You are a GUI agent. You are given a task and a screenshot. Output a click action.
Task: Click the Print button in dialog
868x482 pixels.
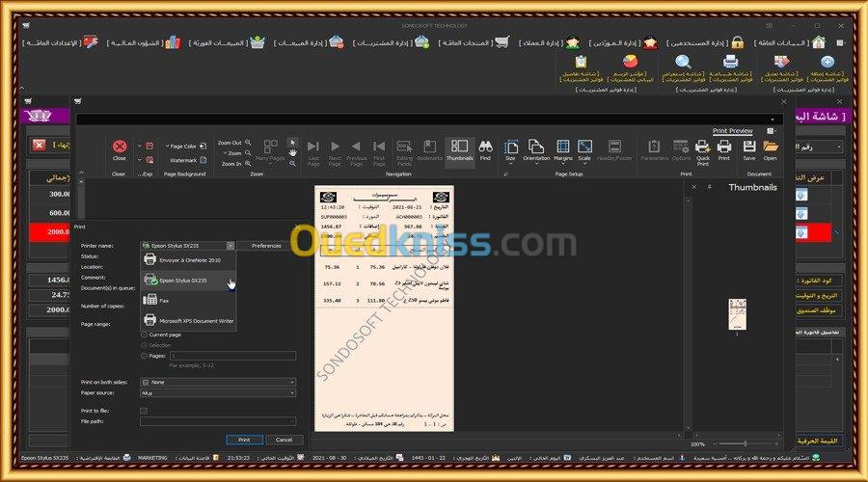[244, 440]
